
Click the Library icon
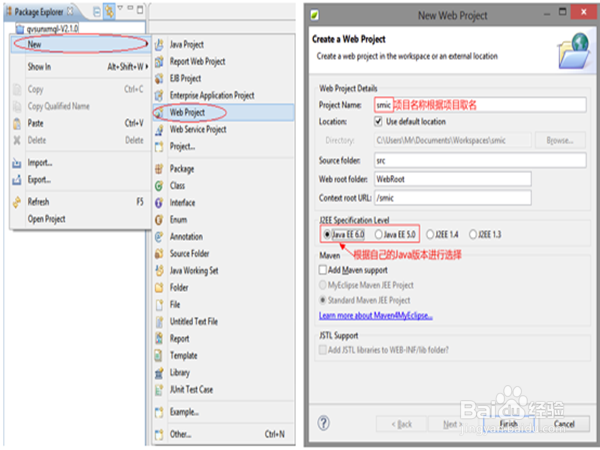point(159,373)
